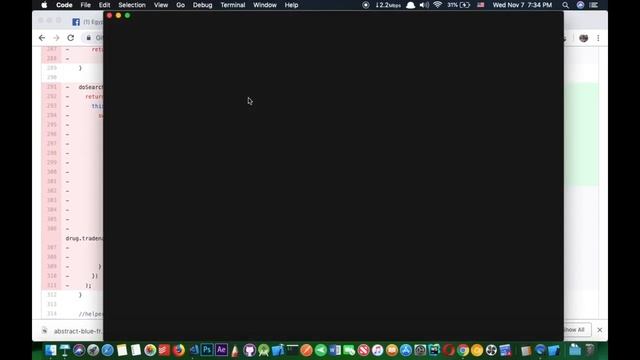
Task: Open the File menu
Action: click(x=85, y=5)
